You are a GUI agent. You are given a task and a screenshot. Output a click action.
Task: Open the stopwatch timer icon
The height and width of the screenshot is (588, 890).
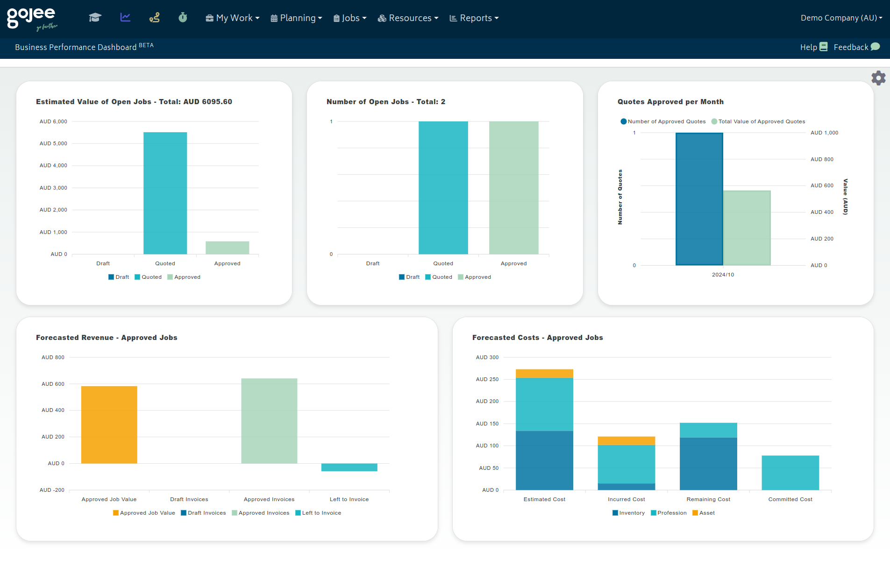[183, 18]
